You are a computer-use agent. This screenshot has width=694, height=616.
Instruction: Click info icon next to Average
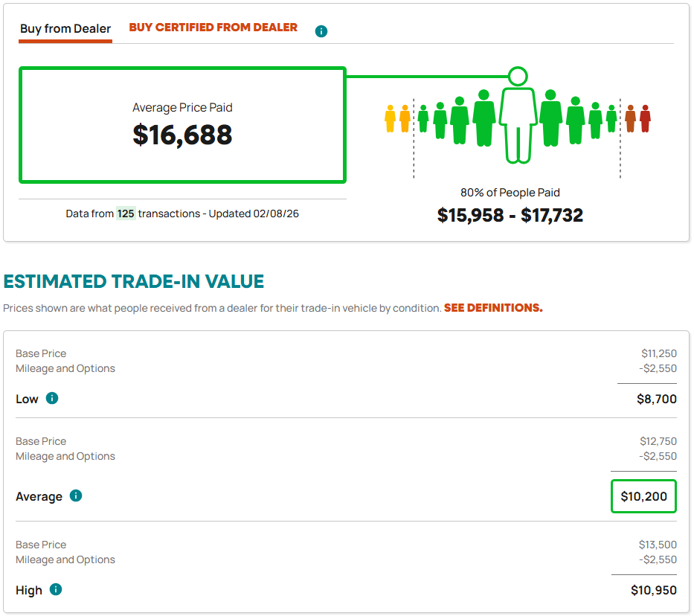pyautogui.click(x=76, y=495)
